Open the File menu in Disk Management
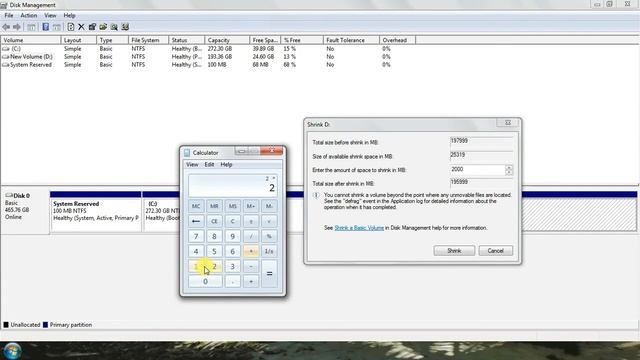 click(x=9, y=16)
